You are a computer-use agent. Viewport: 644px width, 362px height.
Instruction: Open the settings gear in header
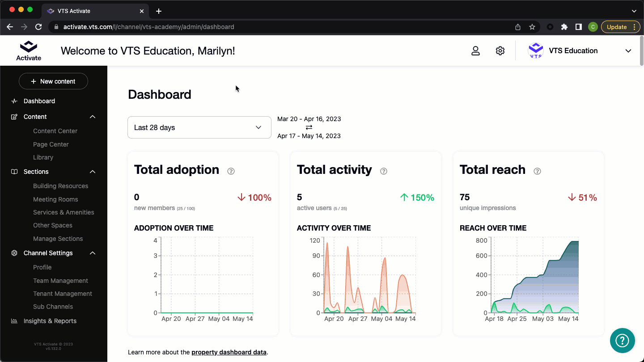coord(500,51)
